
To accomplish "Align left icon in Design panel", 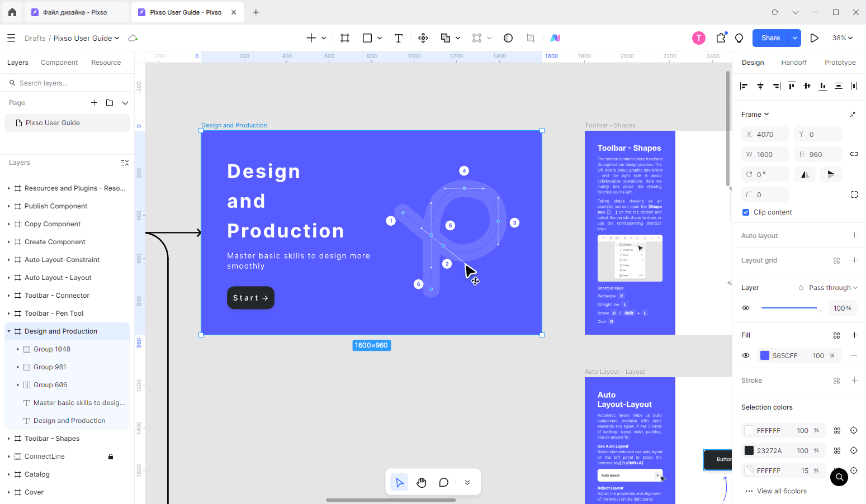I will pos(744,86).
